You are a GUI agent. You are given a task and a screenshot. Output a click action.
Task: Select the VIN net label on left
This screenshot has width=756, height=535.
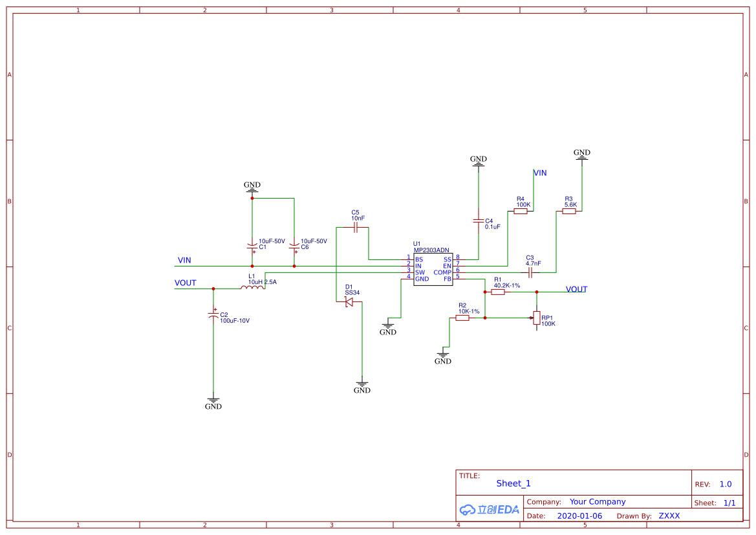(x=184, y=260)
